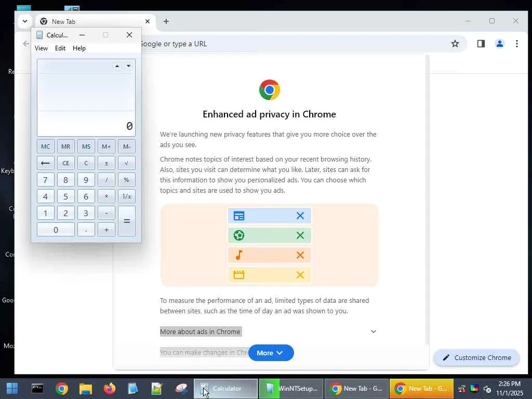Click the muted volume tray icon
532x399 pixels.
tap(487, 389)
